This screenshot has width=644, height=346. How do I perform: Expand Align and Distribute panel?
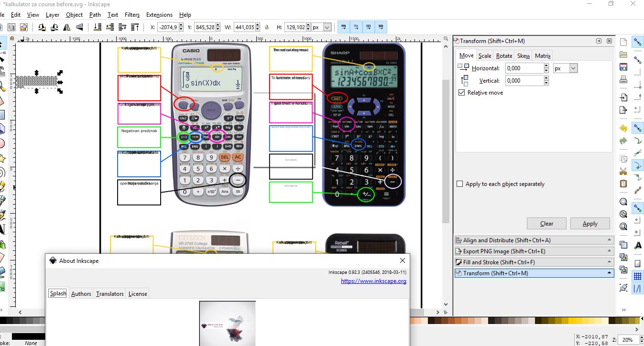(x=535, y=240)
